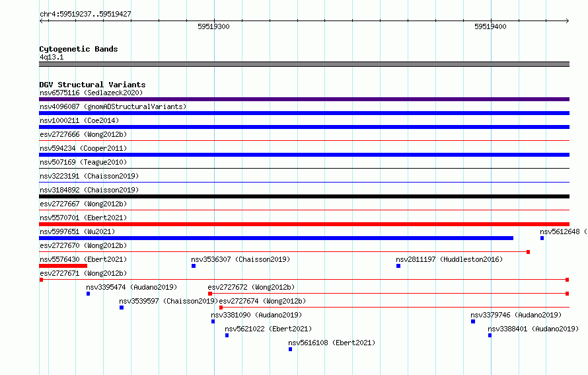Image resolution: width=588 pixels, height=375 pixels.
Task: Open the nsv4096087 (gnomADStructuralVariants) label
Action: coord(113,106)
